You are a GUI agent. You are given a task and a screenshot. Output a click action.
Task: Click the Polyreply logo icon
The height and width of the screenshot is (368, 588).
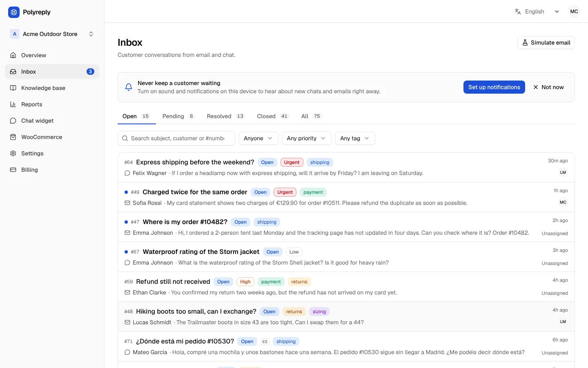tap(14, 12)
